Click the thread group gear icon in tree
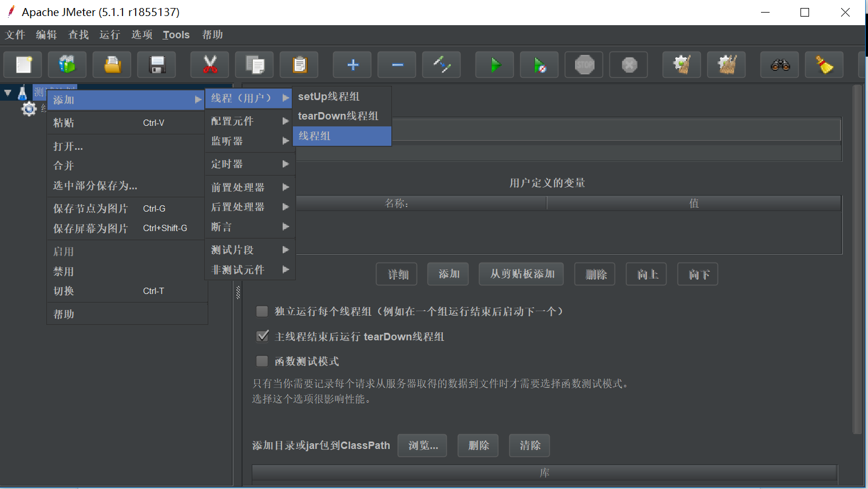The width and height of the screenshot is (868, 489). pos(29,108)
